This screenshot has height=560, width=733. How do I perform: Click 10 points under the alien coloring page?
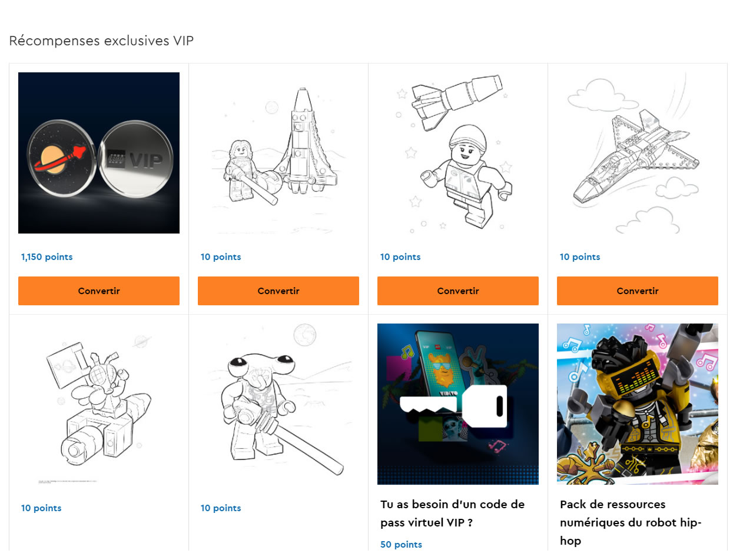click(x=41, y=508)
